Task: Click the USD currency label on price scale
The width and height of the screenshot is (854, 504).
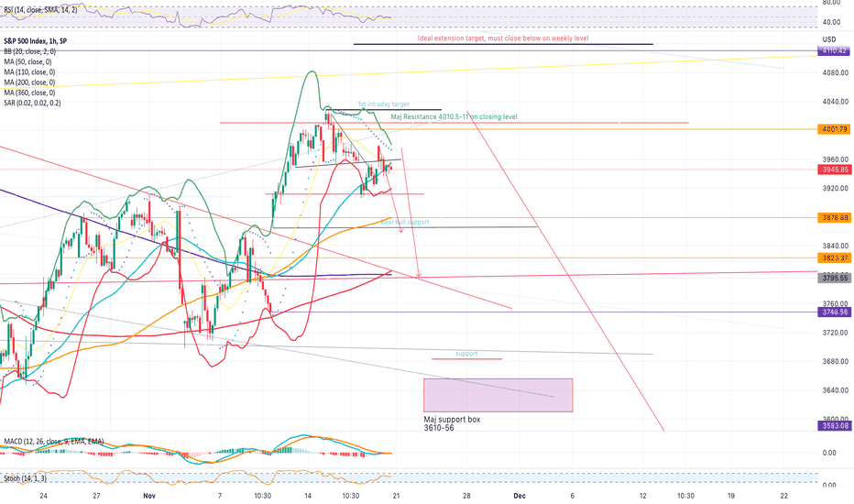Action: [x=829, y=39]
